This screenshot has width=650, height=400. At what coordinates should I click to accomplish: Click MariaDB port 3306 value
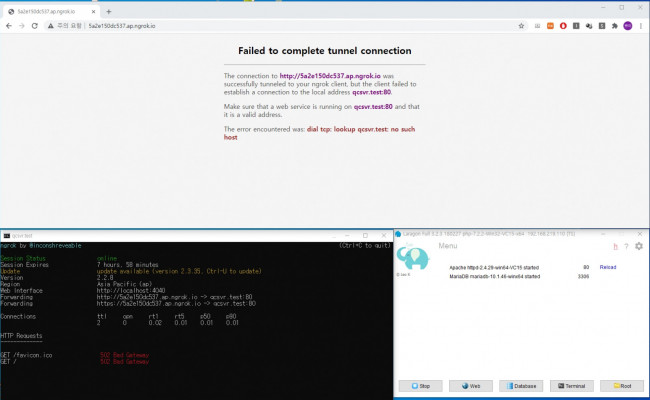583,276
